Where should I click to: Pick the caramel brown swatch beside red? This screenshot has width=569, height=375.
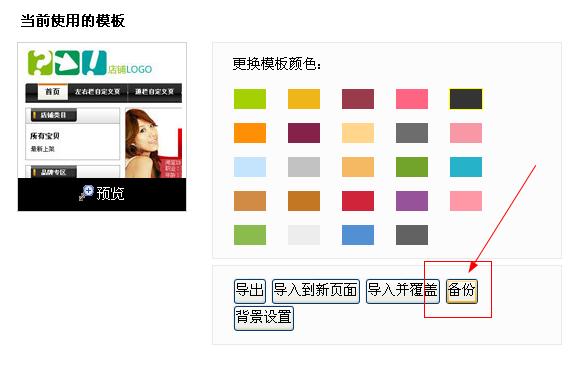click(x=304, y=201)
